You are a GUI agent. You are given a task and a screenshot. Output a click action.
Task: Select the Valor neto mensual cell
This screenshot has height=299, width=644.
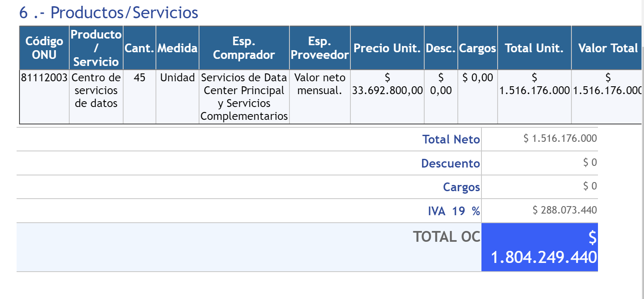click(320, 84)
